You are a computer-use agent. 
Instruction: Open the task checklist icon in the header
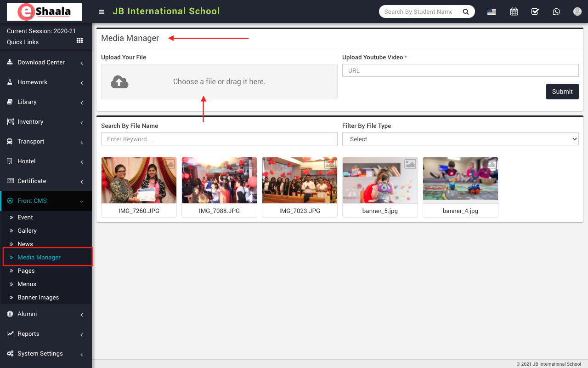click(x=535, y=12)
